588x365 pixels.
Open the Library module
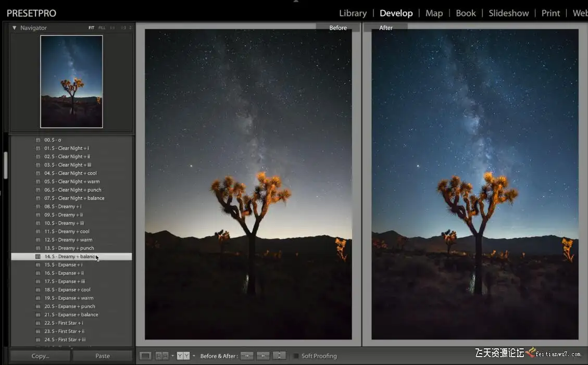pyautogui.click(x=353, y=13)
